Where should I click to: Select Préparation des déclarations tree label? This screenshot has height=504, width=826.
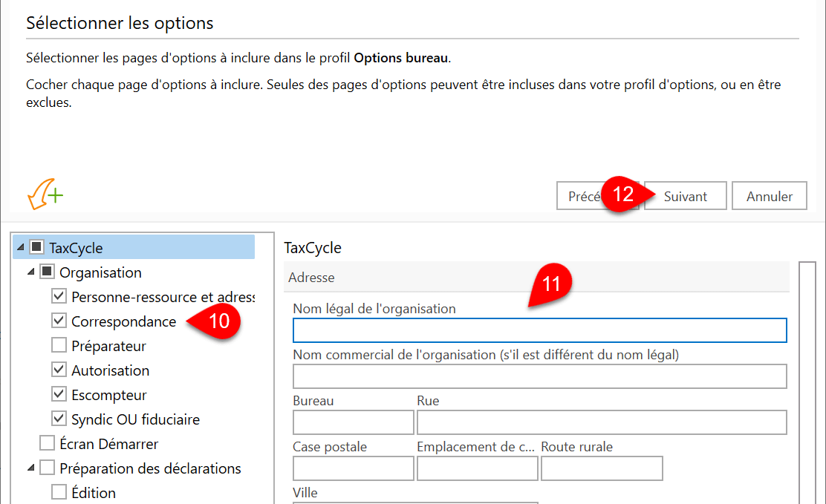(150, 468)
